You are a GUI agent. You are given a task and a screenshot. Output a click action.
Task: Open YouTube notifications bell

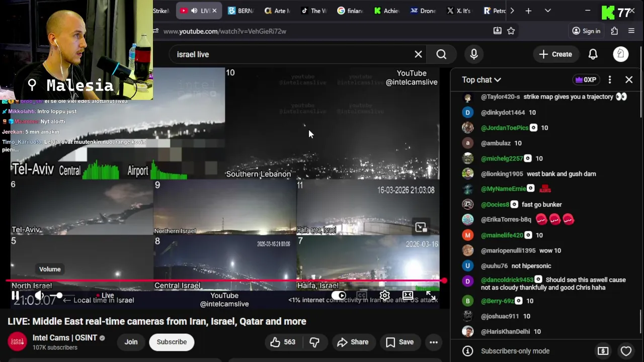(x=593, y=54)
